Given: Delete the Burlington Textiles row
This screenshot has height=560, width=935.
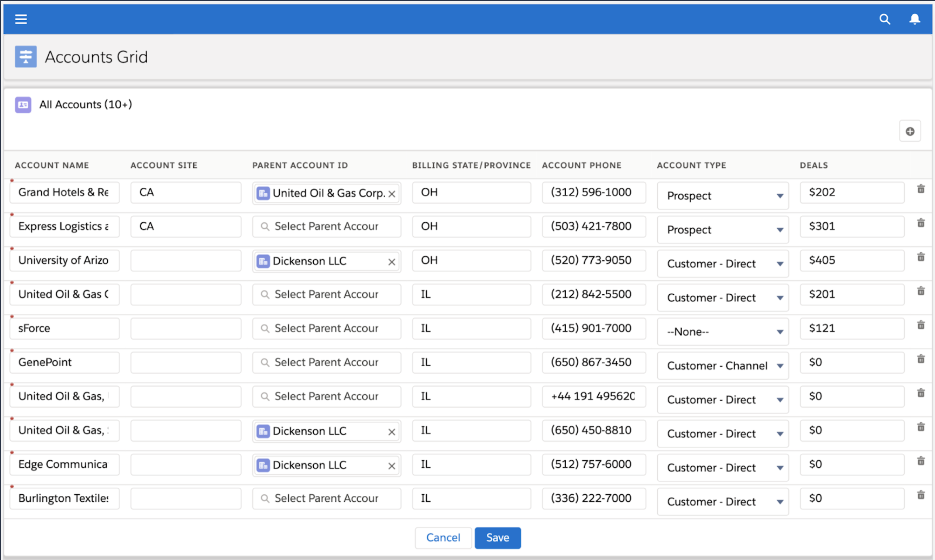Looking at the screenshot, I should [921, 495].
